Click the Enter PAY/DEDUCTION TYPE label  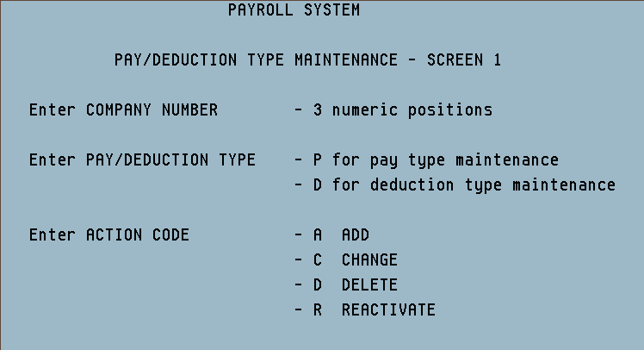(143, 160)
